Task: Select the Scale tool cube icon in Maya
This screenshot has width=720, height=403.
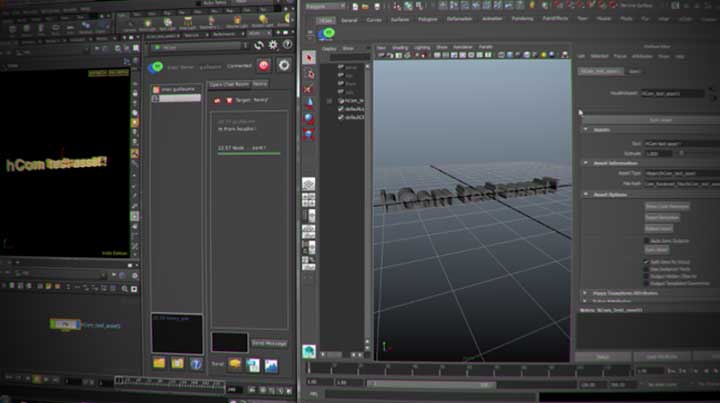Action: (x=309, y=134)
